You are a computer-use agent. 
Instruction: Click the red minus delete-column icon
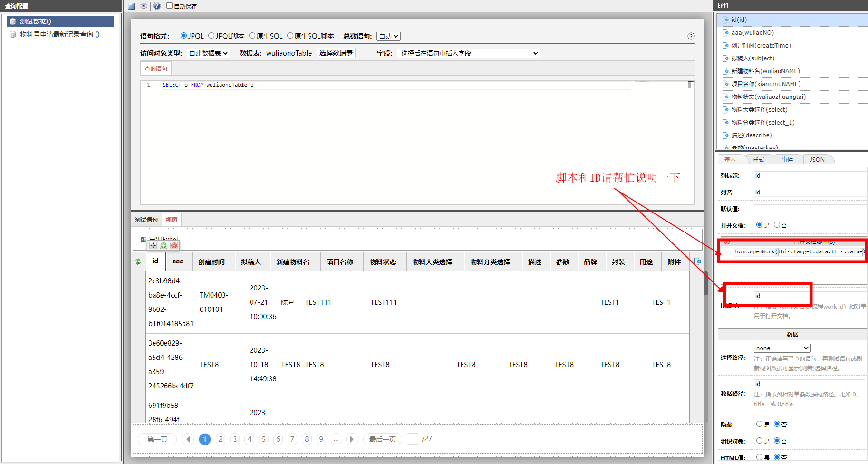(174, 245)
